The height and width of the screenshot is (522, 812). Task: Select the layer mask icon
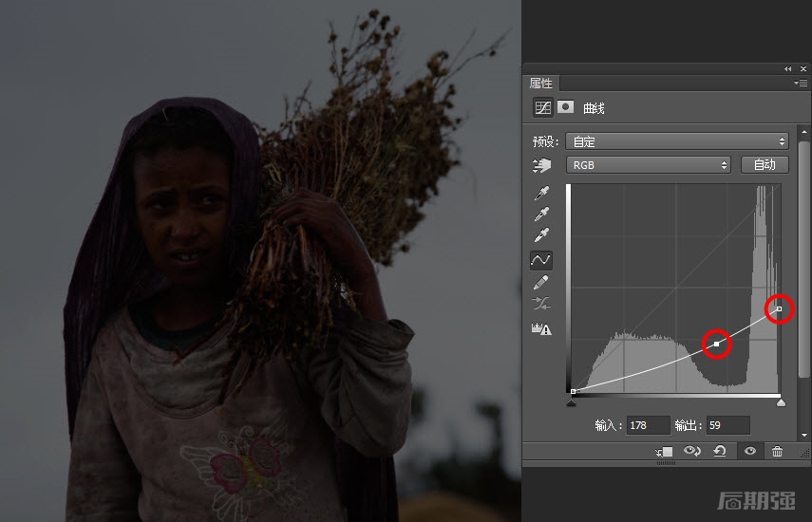point(565,107)
